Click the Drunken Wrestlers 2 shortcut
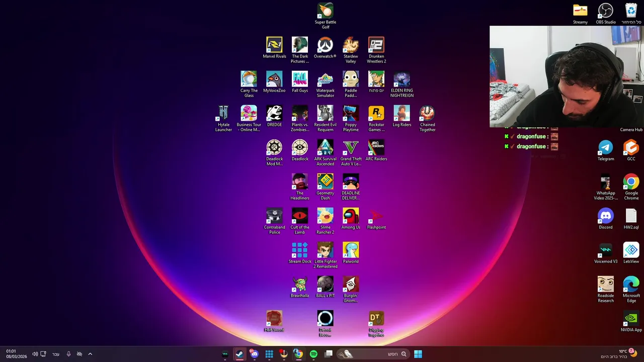The width and height of the screenshot is (644, 362). point(376,50)
